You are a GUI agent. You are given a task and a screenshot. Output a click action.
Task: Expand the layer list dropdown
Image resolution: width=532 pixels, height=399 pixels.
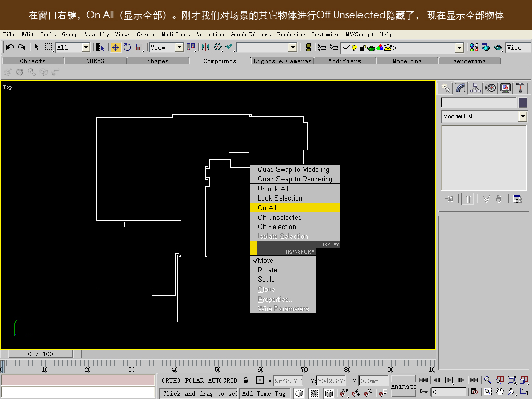click(459, 47)
